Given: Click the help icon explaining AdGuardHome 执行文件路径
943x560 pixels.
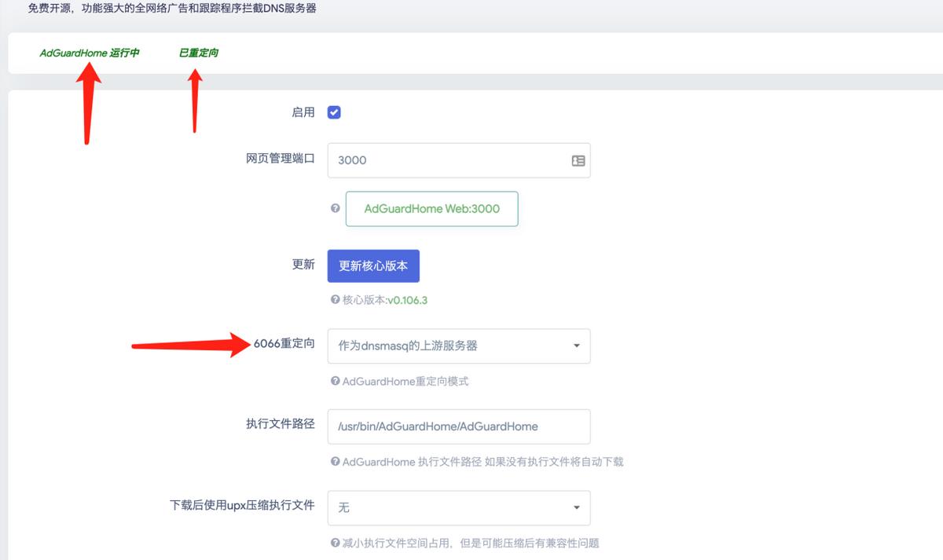Looking at the screenshot, I should coord(335,461).
